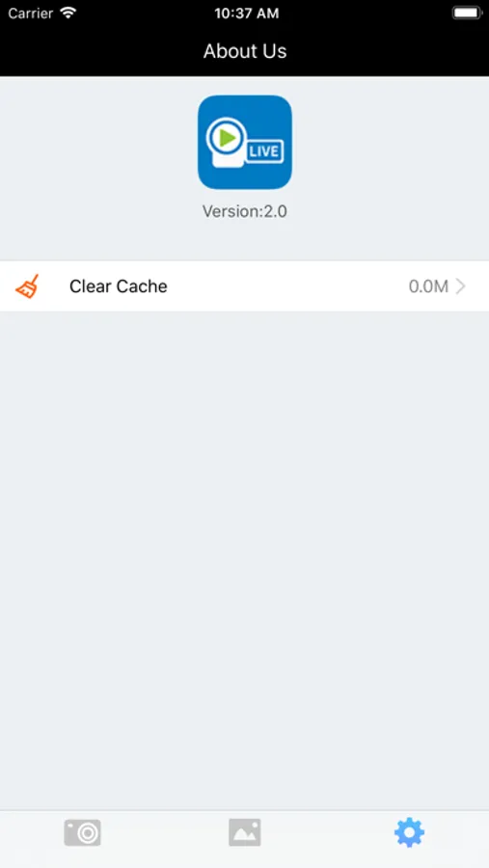Select the Clear Cache label
The image size is (489, 868).
[x=118, y=286]
